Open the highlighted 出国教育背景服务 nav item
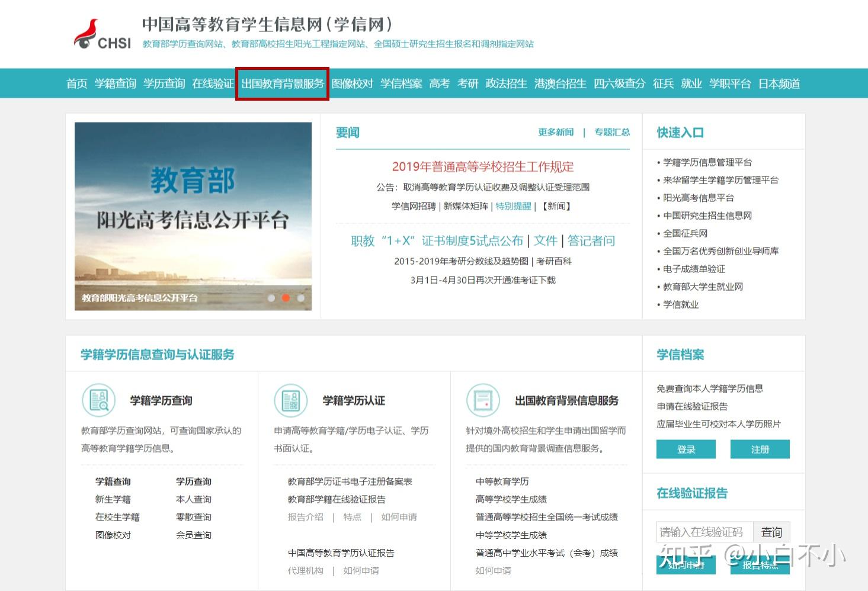This screenshot has height=591, width=868. coord(281,83)
